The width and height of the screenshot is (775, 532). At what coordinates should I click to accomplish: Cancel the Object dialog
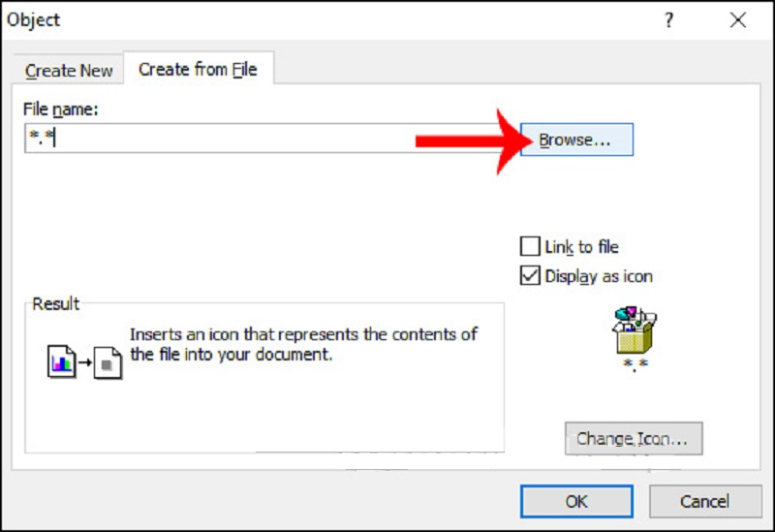(x=704, y=501)
